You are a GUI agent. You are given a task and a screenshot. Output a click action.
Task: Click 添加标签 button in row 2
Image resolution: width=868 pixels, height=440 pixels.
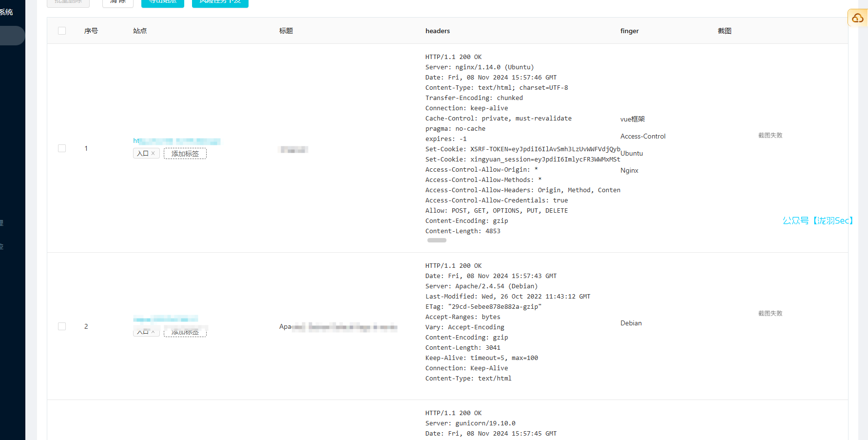[185, 332]
